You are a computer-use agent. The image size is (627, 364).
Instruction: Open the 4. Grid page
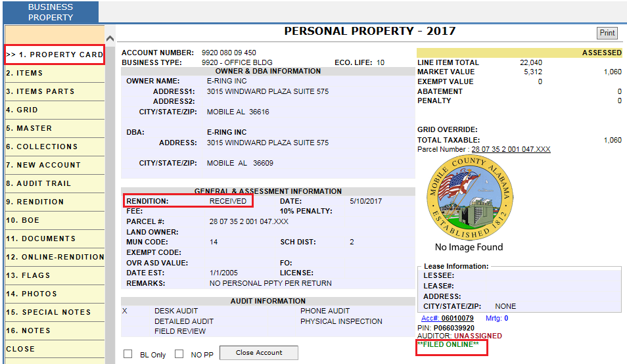(55, 110)
